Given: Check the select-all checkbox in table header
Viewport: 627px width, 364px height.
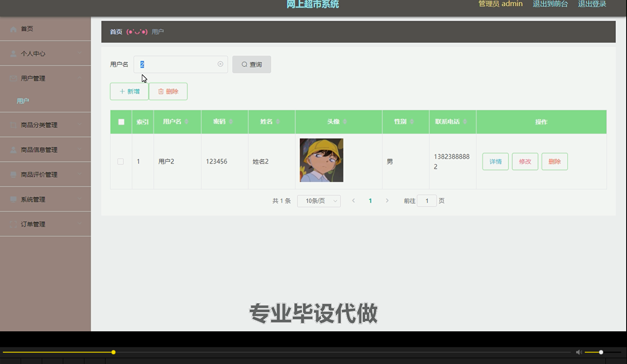Looking at the screenshot, I should click(x=121, y=122).
